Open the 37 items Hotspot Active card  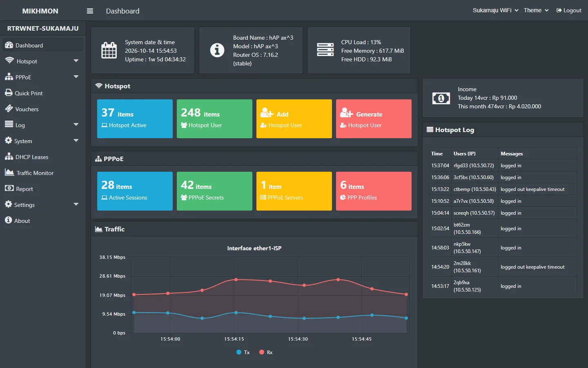[135, 119]
